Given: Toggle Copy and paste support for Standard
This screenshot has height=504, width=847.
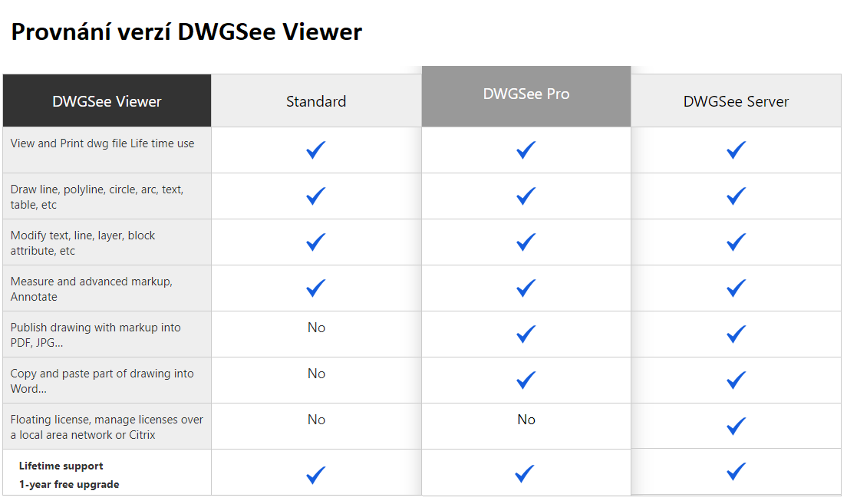Looking at the screenshot, I should point(315,374).
